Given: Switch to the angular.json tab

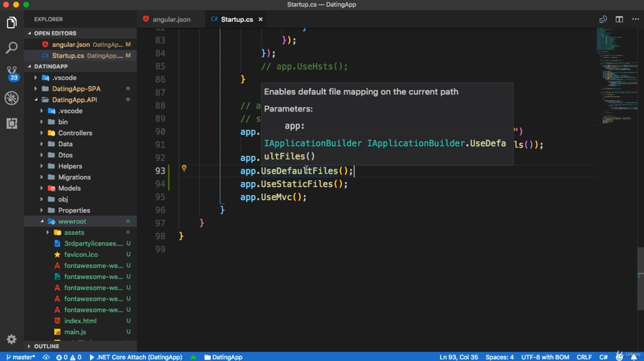Looking at the screenshot, I should (x=171, y=19).
